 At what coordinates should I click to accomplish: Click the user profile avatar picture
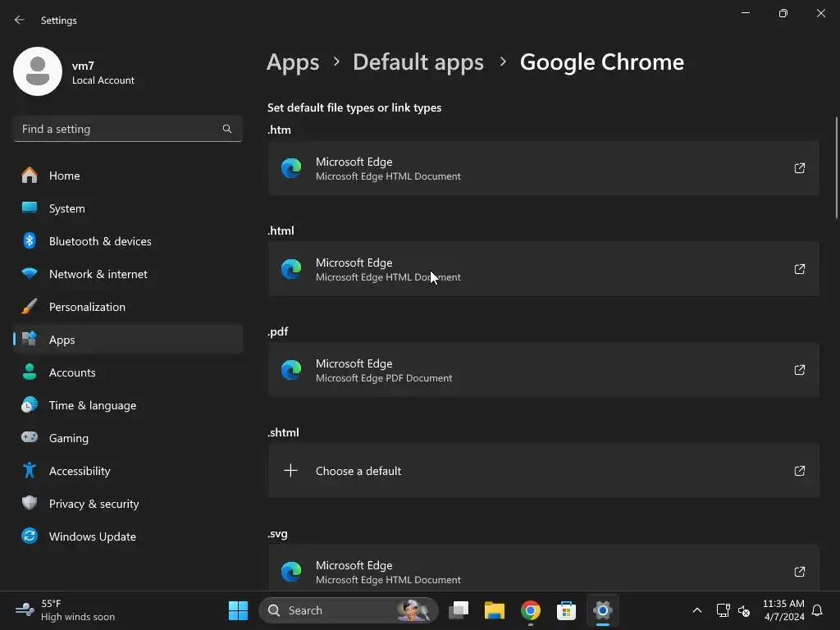pos(38,71)
